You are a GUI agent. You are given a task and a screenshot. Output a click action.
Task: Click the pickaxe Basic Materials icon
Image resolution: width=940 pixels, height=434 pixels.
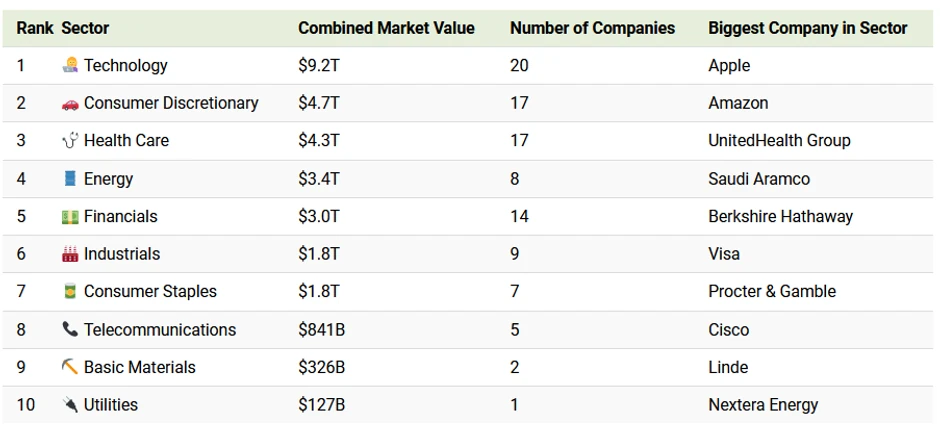pos(70,367)
